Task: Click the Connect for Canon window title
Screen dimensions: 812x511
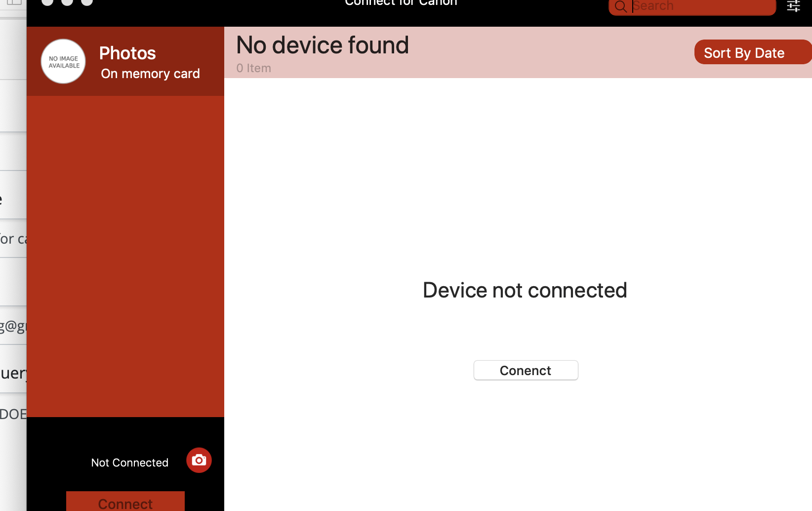Action: [x=401, y=3]
